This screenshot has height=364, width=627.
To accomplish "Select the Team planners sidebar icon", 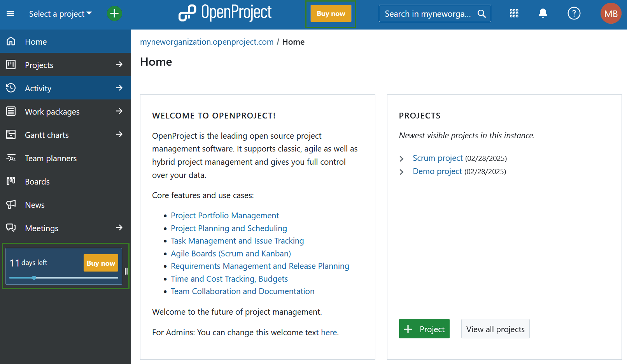I will [11, 158].
